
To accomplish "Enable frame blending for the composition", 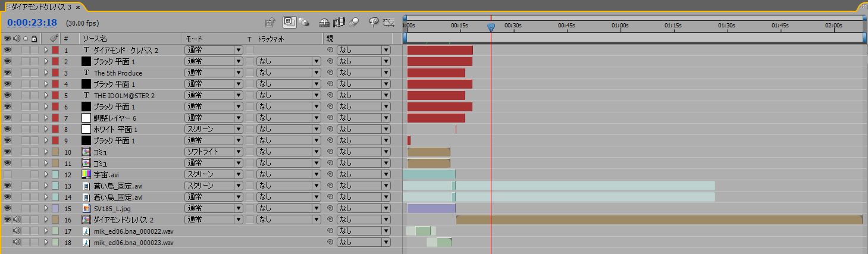I will [x=340, y=23].
